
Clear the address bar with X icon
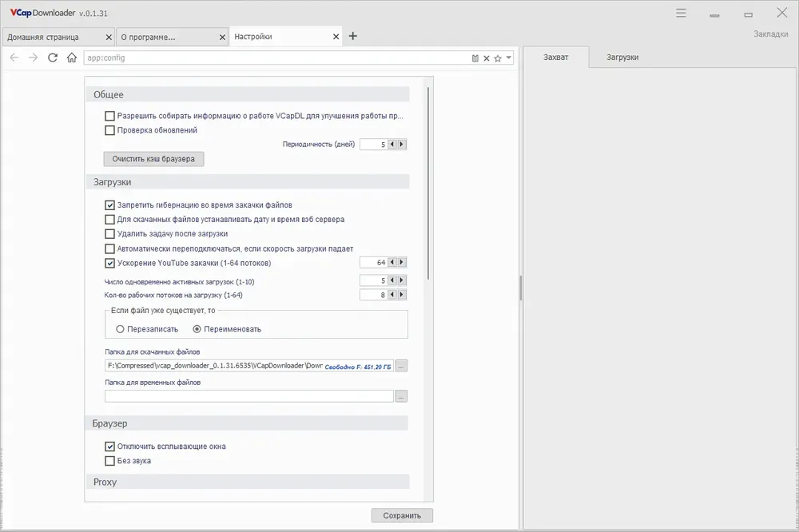(x=487, y=58)
